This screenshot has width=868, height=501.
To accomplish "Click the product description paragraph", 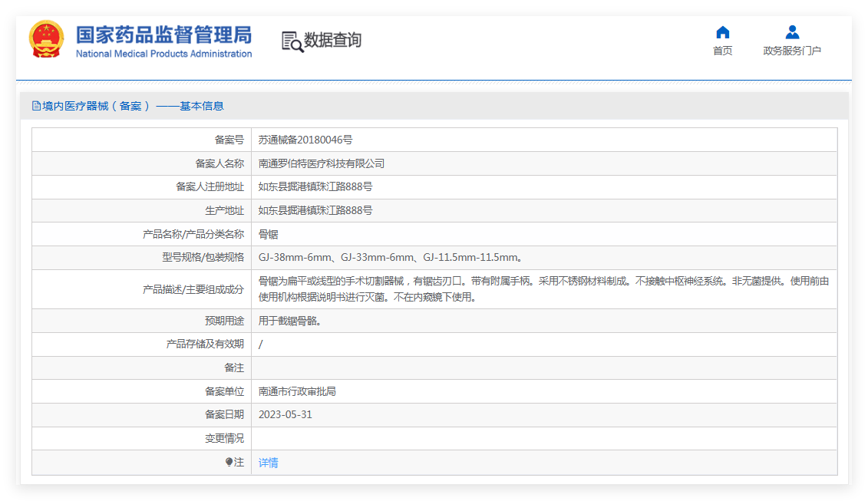I will point(543,289).
